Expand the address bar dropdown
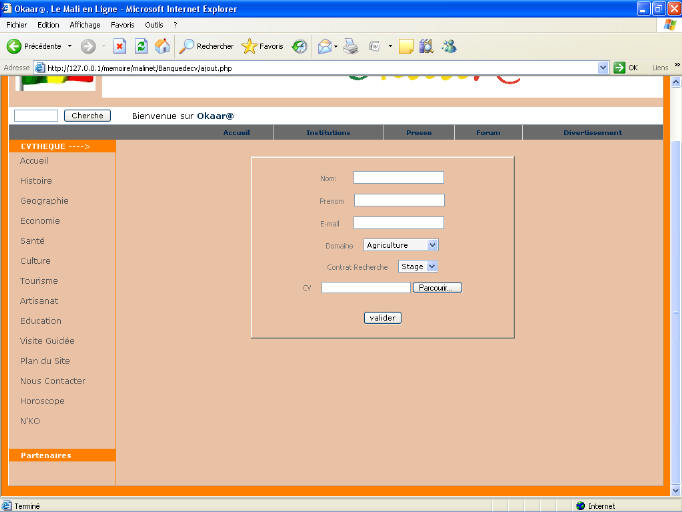 click(603, 68)
